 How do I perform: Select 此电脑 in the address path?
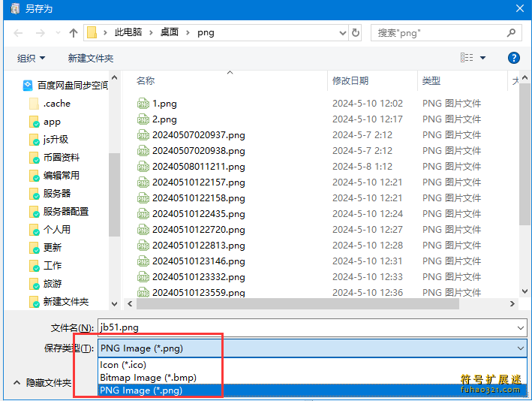click(128, 32)
